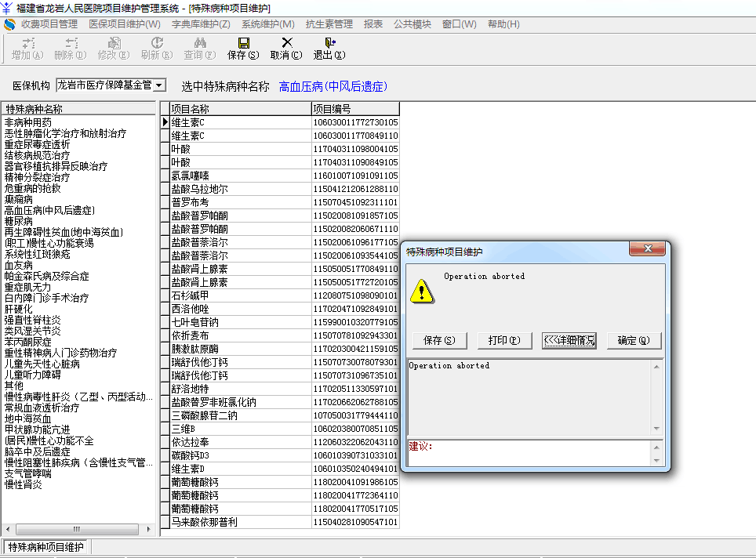Image resolution: width=756 pixels, height=558 pixels.
Task: Click 确定(O) button in the dialog
Action: (x=634, y=340)
